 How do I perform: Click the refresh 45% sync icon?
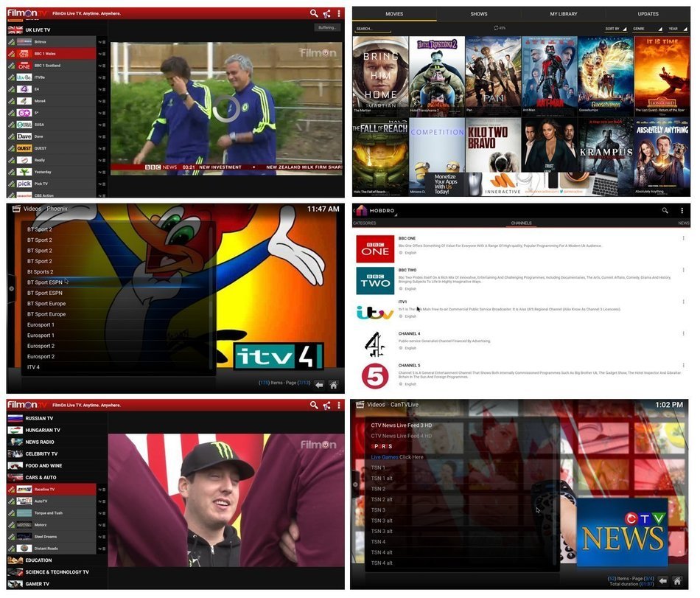point(497,28)
